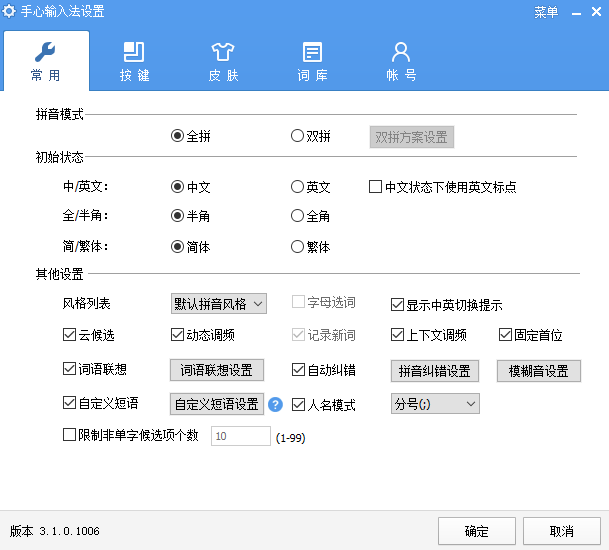Select 繁体 traditional characters option

click(297, 247)
